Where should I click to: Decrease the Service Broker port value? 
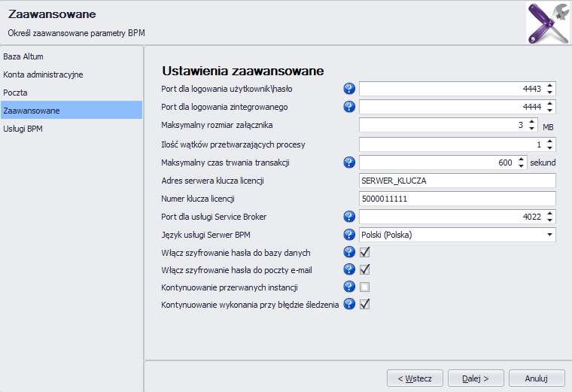pos(549,220)
